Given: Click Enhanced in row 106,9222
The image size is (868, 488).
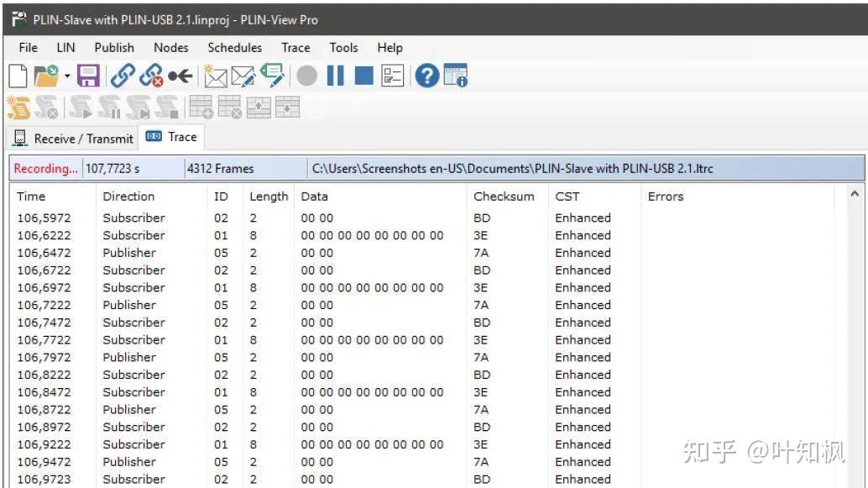Looking at the screenshot, I should 583,444.
